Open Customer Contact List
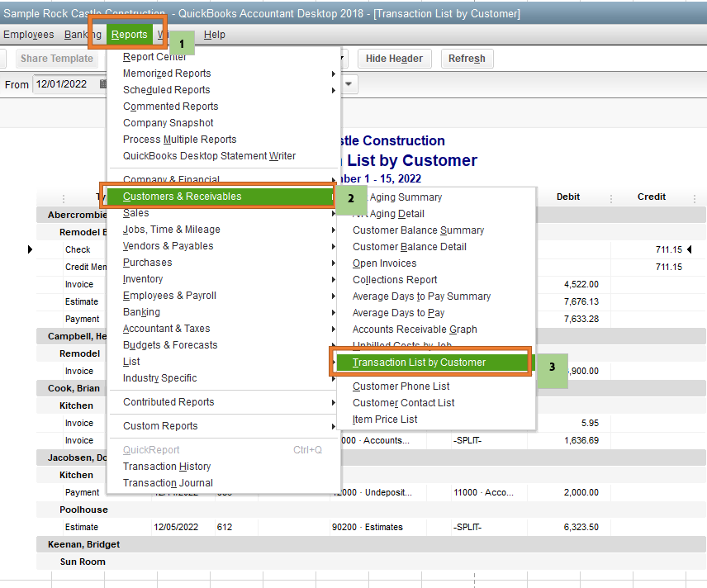 click(x=436, y=403)
